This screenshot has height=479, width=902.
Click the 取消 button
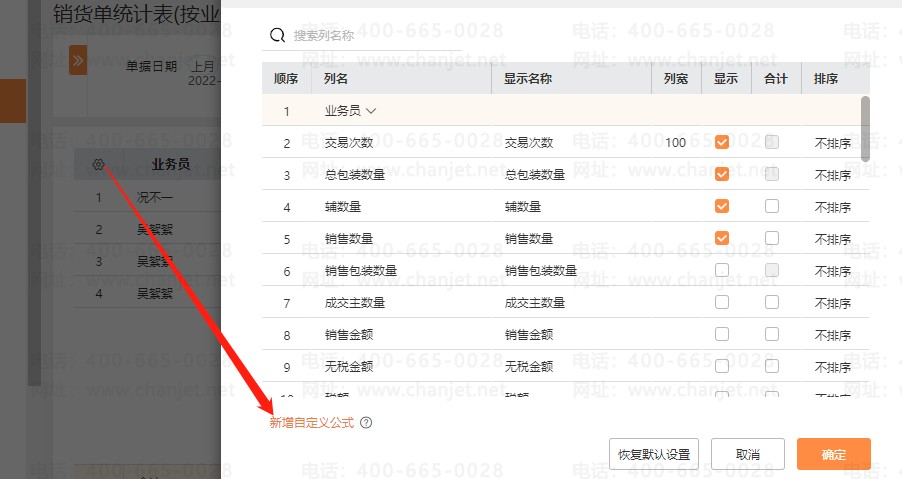pyautogui.click(x=748, y=454)
